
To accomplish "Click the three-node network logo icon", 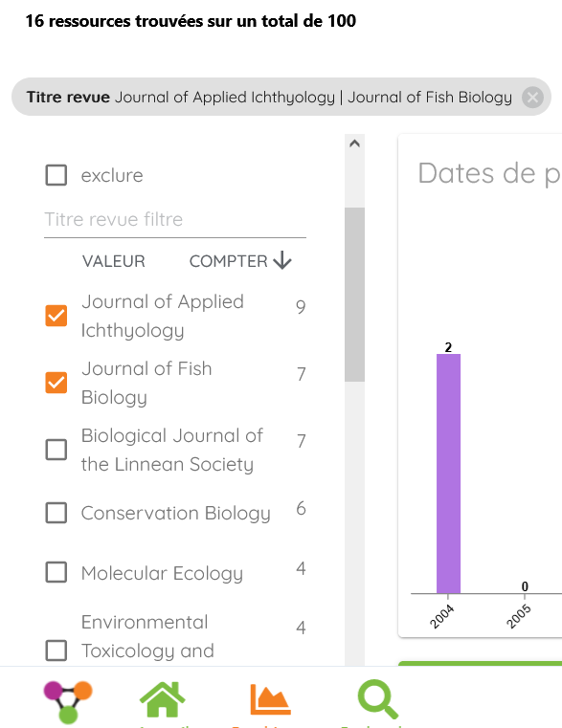I will pyautogui.click(x=68, y=701).
